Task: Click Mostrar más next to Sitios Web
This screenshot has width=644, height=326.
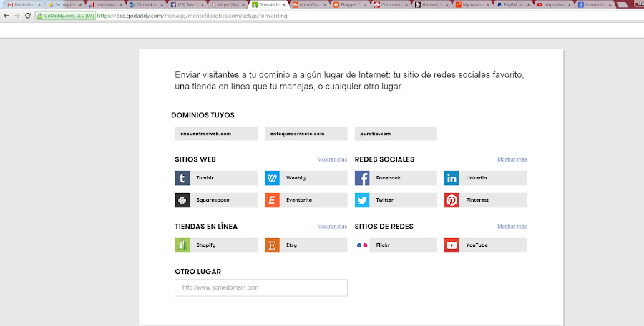Action: (332, 159)
